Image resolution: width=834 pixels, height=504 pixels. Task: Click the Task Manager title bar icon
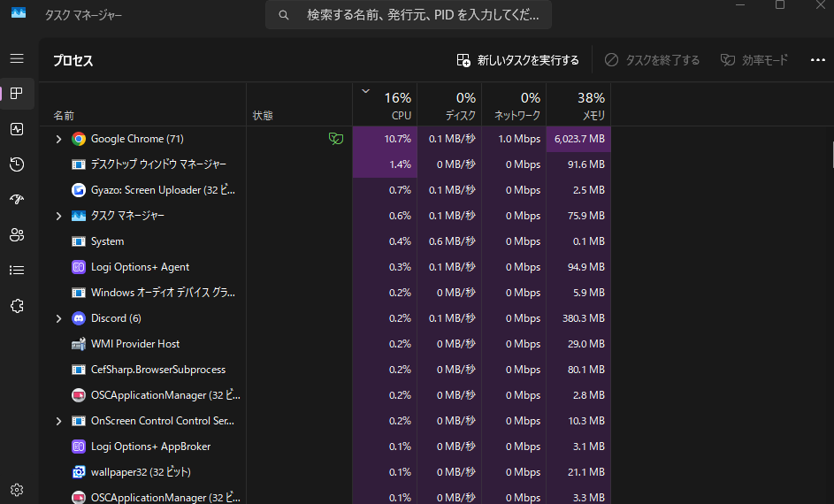pos(19,12)
